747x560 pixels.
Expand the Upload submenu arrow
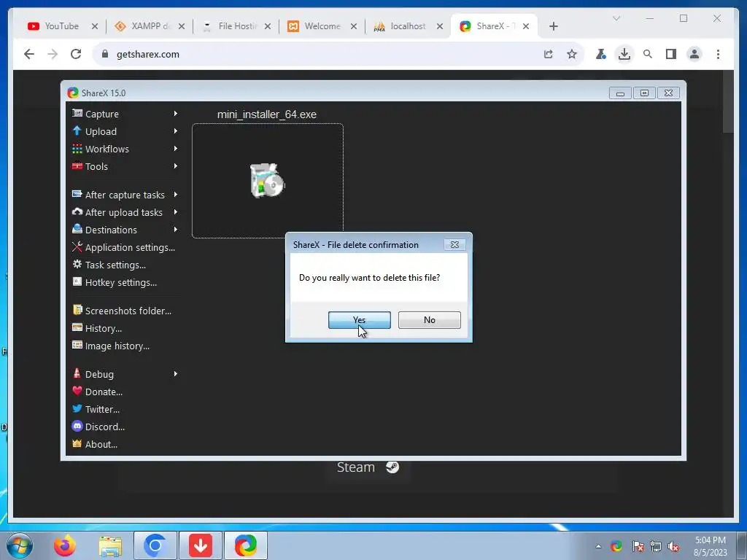tap(176, 131)
